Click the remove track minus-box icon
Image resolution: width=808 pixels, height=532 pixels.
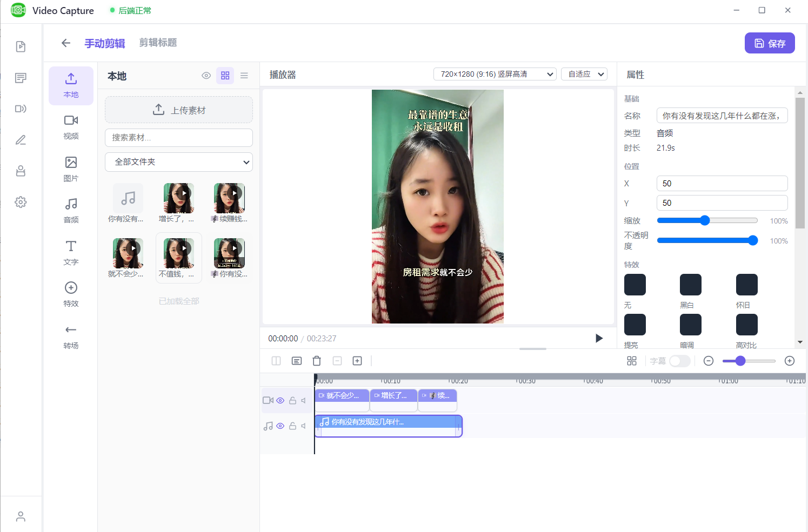tap(337, 361)
